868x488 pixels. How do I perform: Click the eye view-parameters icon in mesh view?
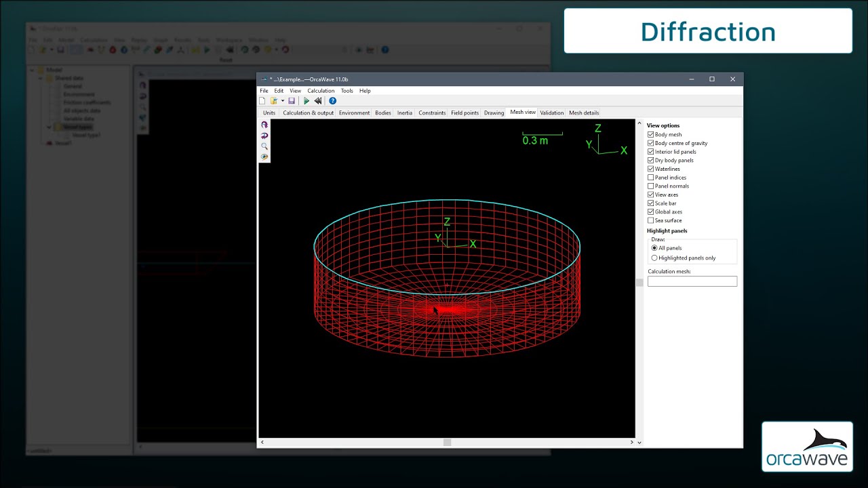coord(264,157)
